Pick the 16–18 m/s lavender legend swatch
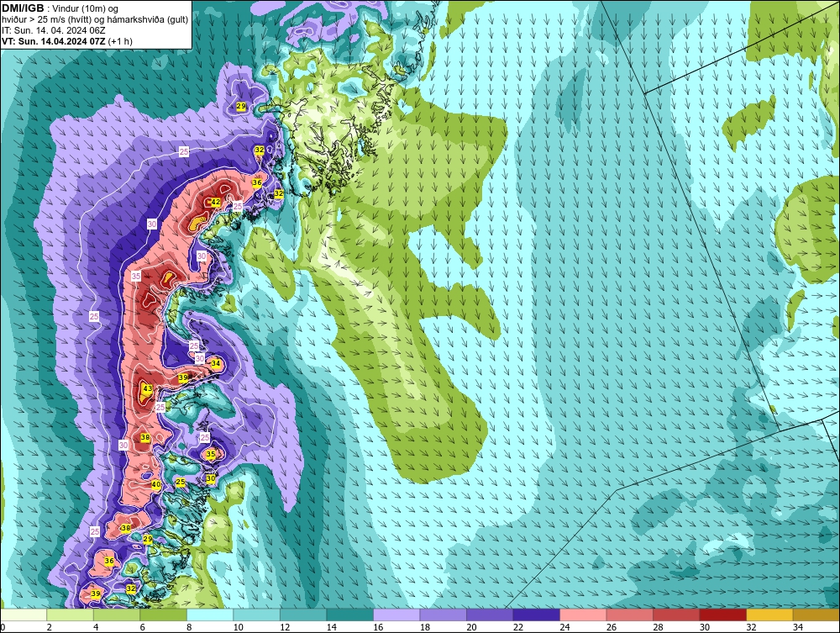The image size is (840, 633). tap(396, 615)
